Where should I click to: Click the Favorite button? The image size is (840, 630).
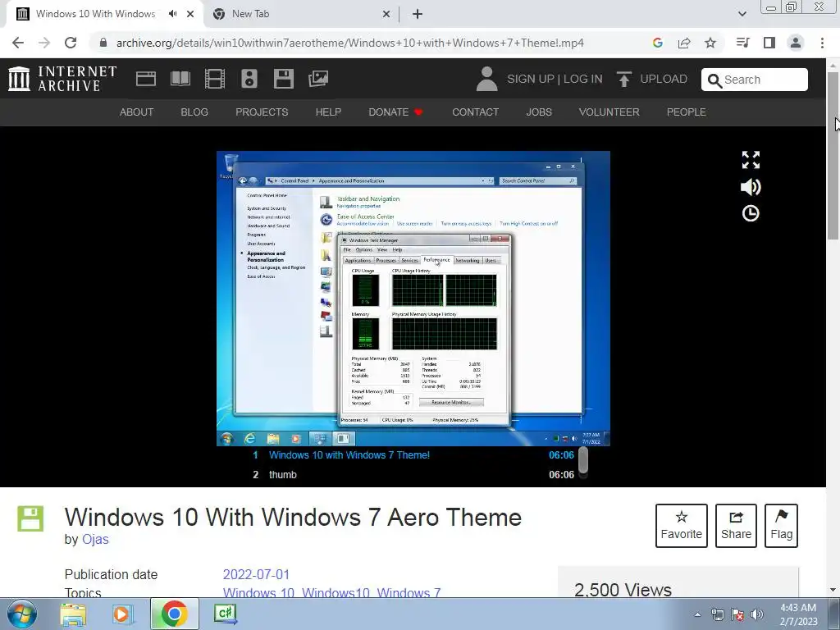point(682,526)
